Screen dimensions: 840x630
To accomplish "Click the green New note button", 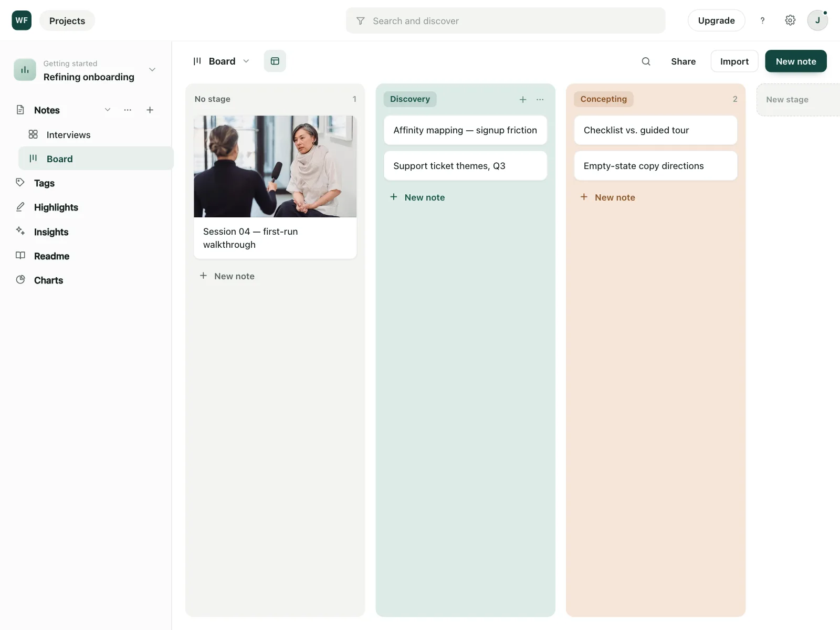I will coord(796,61).
